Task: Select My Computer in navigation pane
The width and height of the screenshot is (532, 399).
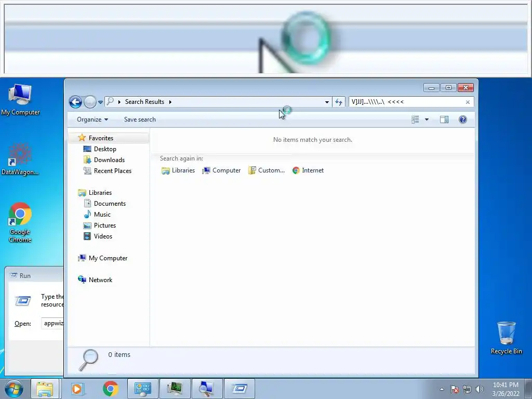Action: tap(108, 258)
